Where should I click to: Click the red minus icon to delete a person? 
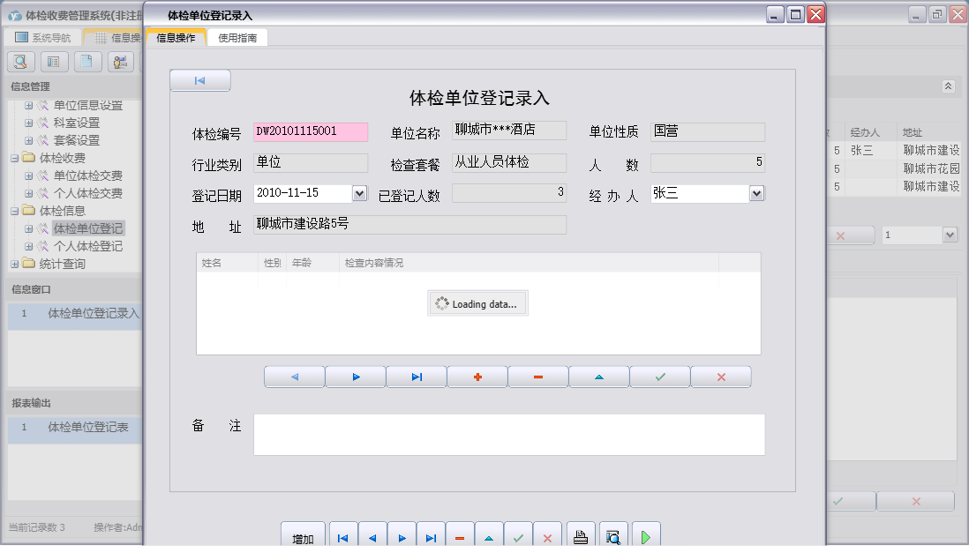coord(538,376)
